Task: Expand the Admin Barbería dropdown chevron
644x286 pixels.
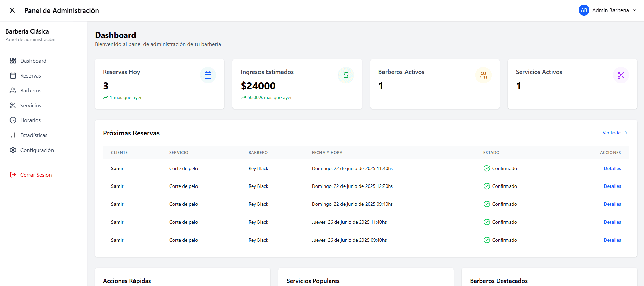Action: pyautogui.click(x=635, y=10)
